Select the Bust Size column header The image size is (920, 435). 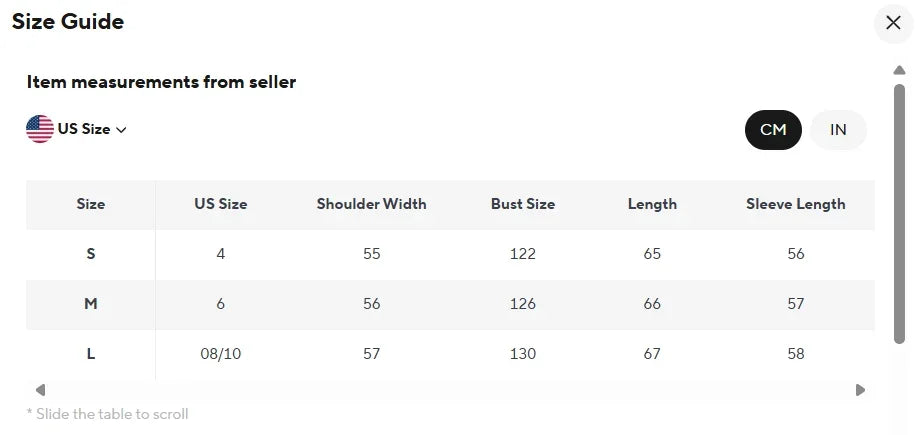[x=523, y=204]
